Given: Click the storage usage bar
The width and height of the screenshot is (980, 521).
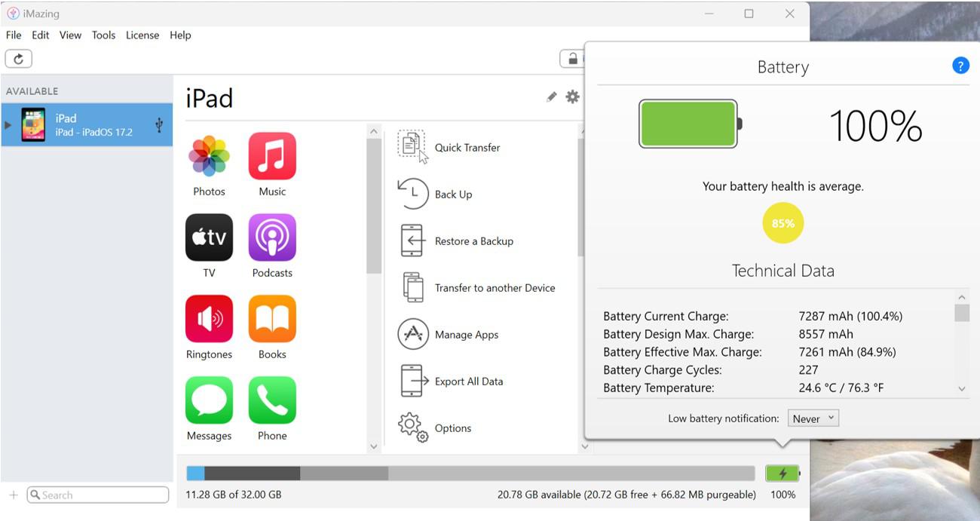Looking at the screenshot, I should (470, 473).
